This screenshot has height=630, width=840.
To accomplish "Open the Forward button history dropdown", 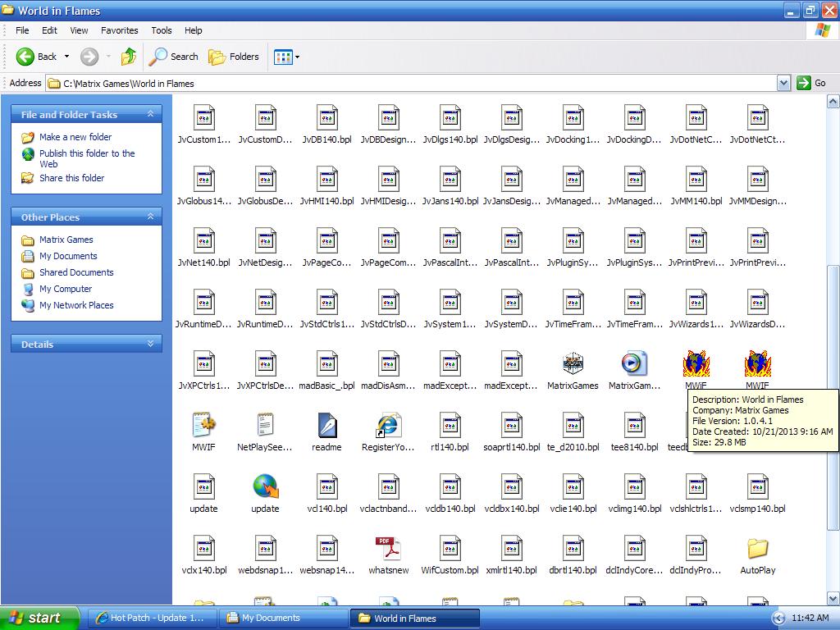I will (108, 57).
